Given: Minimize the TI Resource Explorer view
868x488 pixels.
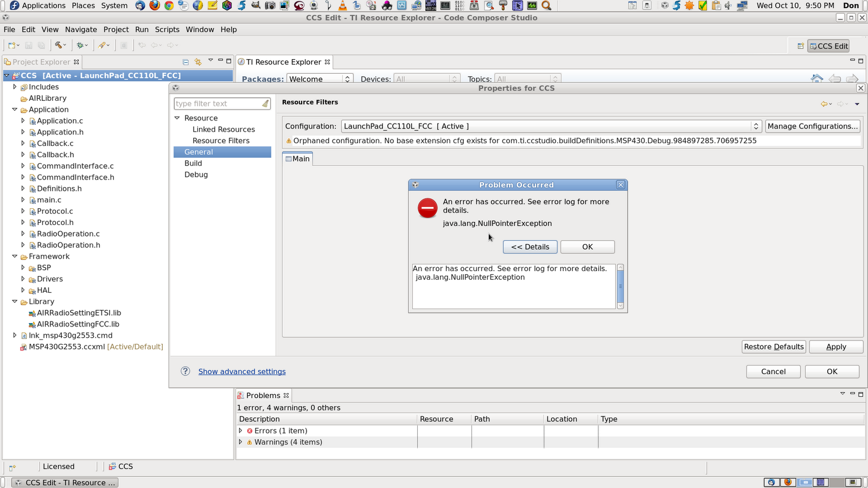Looking at the screenshot, I should 852,60.
